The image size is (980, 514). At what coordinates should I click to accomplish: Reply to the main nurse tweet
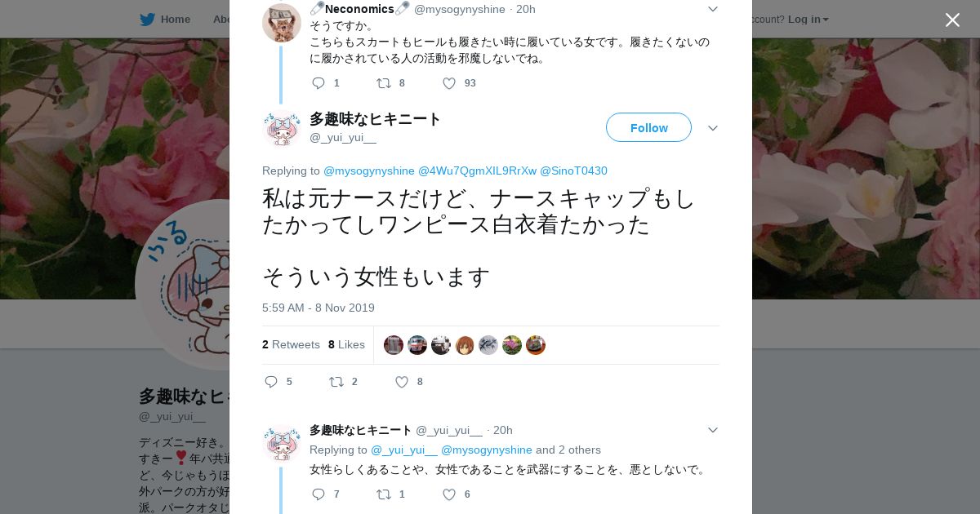272,382
